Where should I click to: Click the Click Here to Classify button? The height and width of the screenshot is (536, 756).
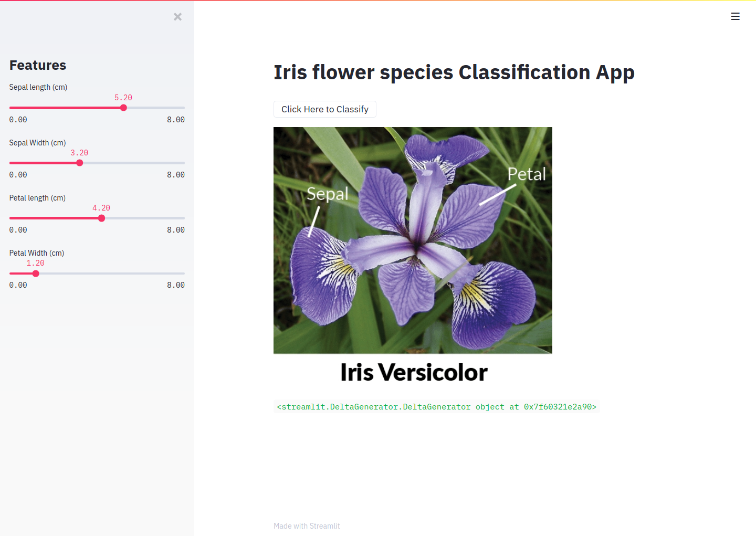pyautogui.click(x=324, y=109)
